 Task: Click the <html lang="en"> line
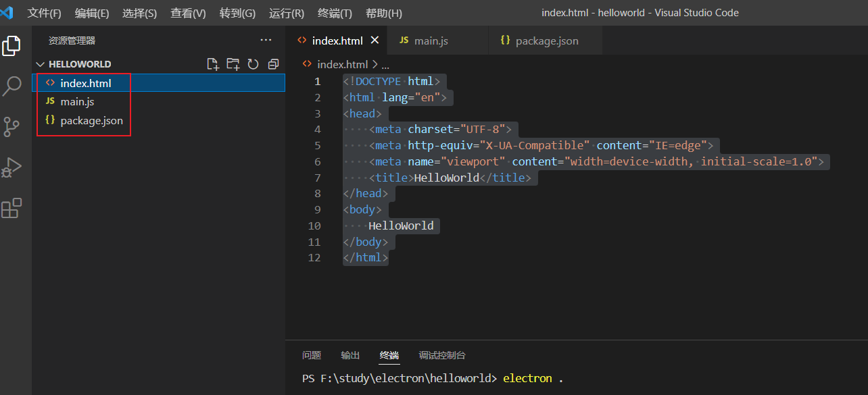tap(395, 98)
